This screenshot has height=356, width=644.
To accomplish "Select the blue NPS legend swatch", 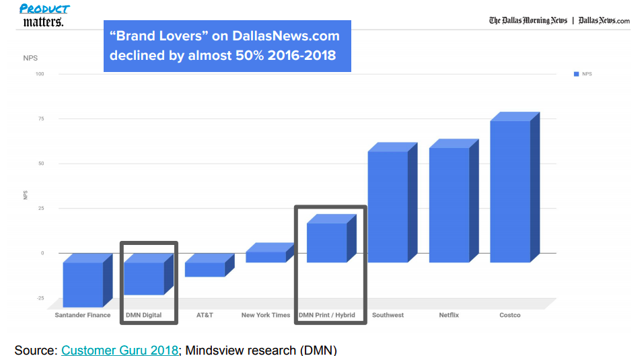I will coord(576,74).
